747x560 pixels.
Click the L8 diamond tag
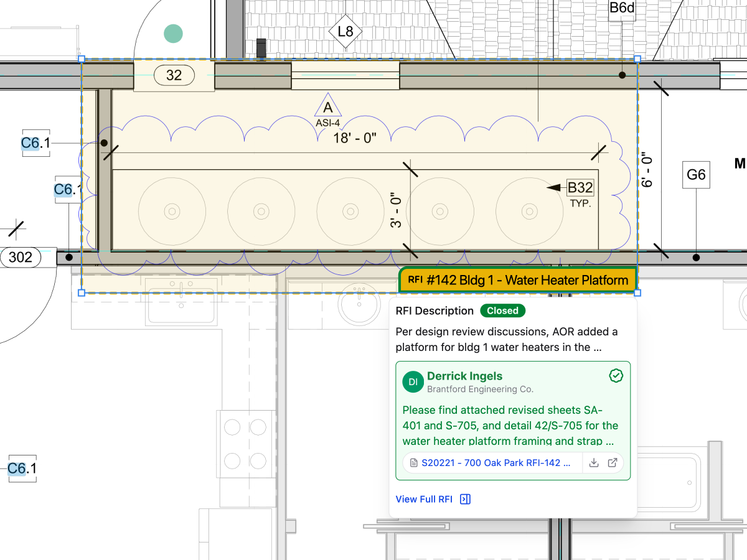click(x=345, y=32)
